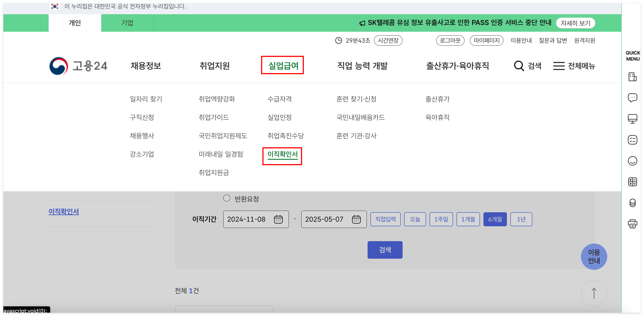The height and width of the screenshot is (316, 644).
Task: Open 육아휴직 submenu item
Action: pyautogui.click(x=437, y=118)
